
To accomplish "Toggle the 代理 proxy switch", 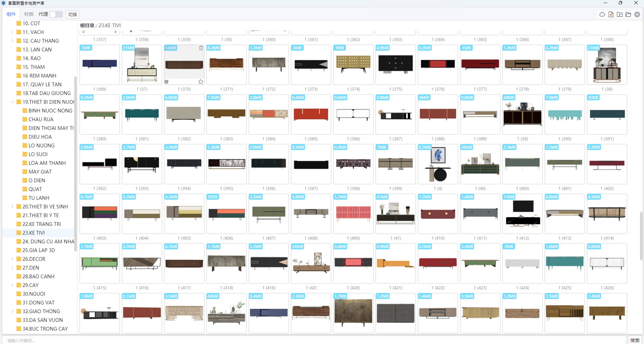I will coord(56,14).
